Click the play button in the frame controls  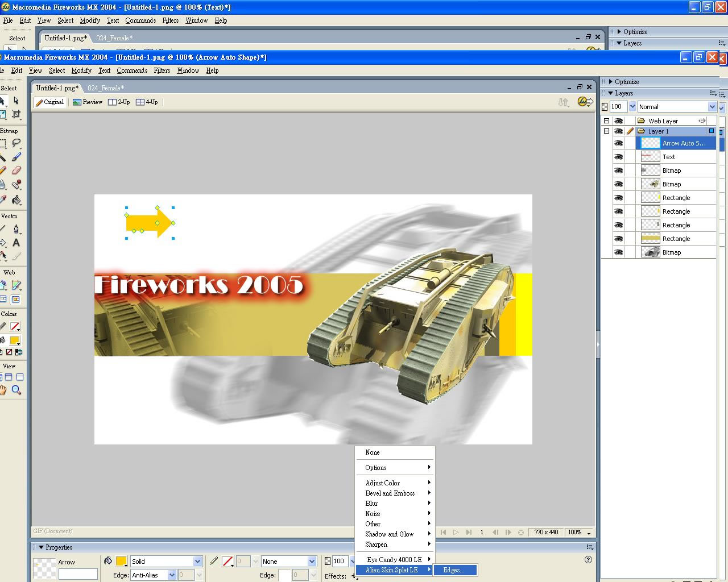tap(456, 533)
